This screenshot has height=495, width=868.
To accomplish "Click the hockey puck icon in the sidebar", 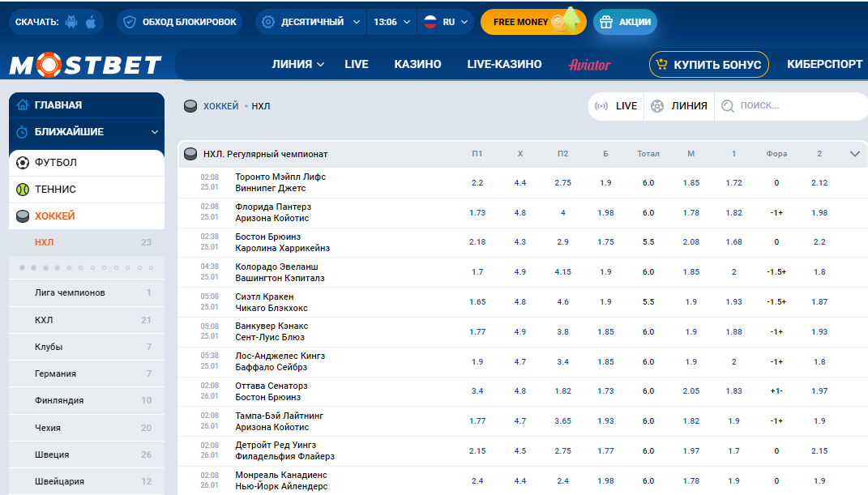I will coord(23,215).
